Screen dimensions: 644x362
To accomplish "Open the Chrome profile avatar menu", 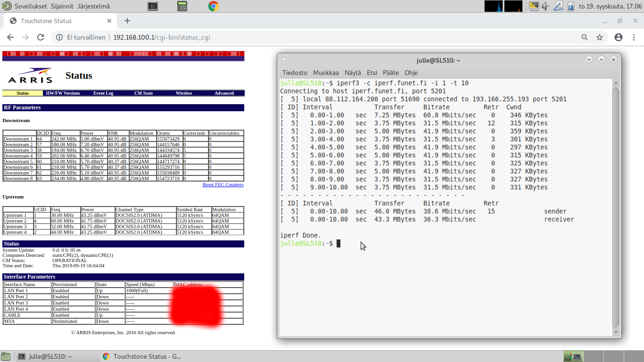I will click(619, 37).
